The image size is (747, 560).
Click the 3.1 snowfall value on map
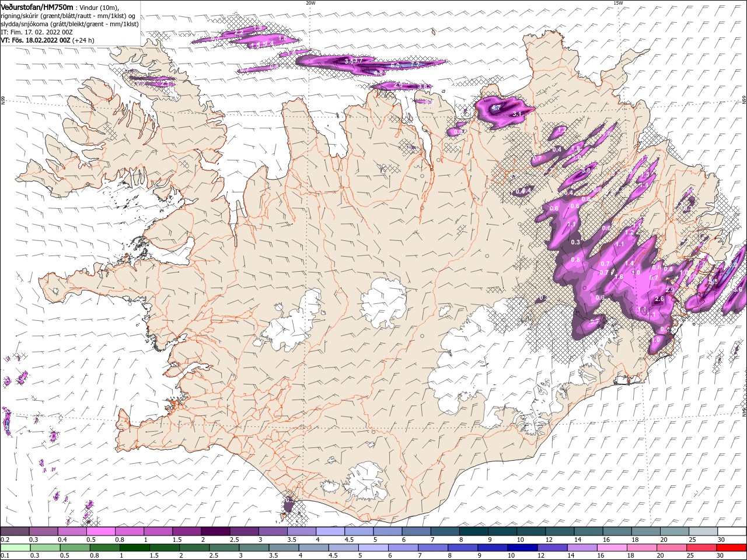tap(516, 114)
